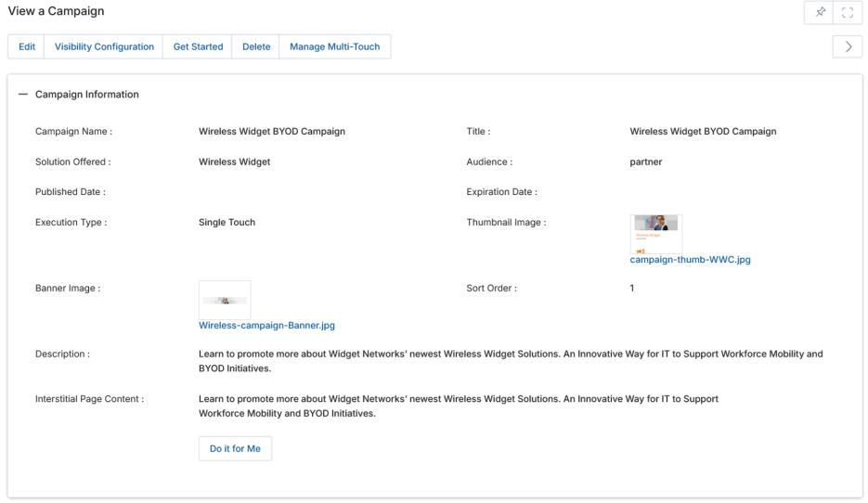Select the Audience value partner
Image resolution: width=868 pixels, height=503 pixels.
[x=646, y=161]
